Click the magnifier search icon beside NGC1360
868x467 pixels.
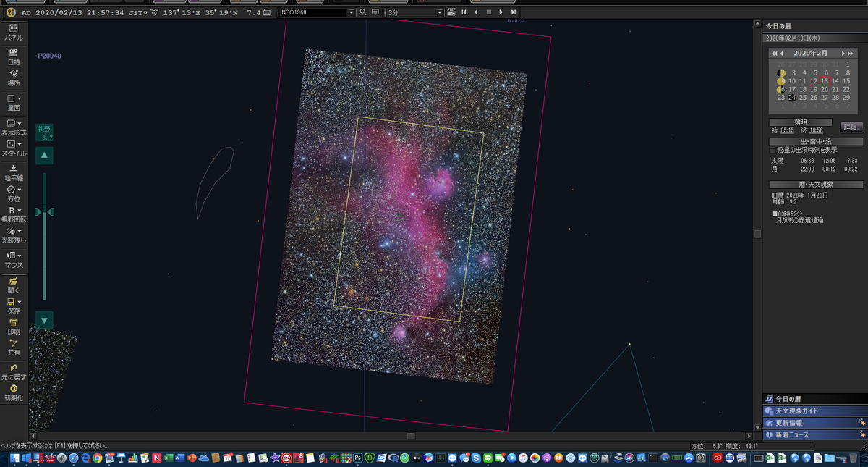click(x=364, y=12)
